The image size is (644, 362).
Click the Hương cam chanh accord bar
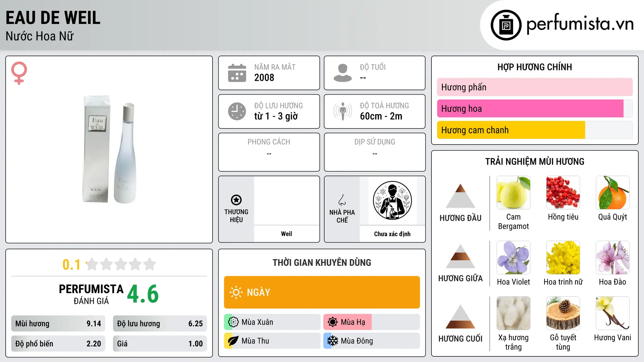[x=535, y=130]
